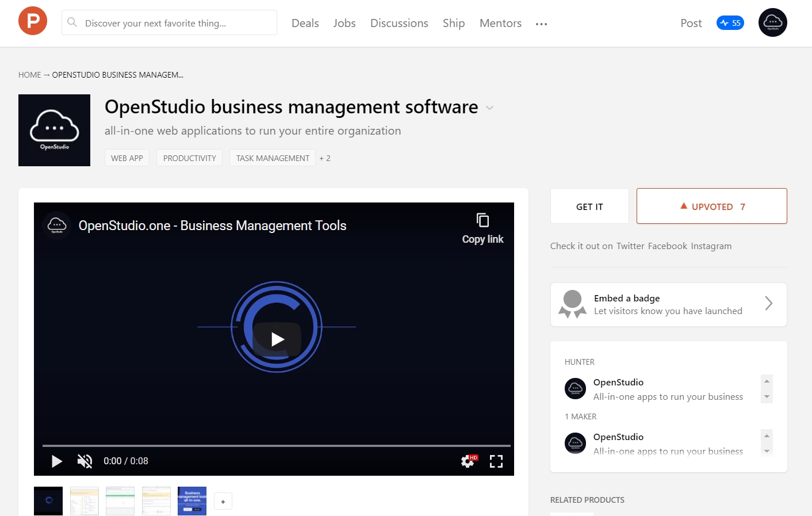This screenshot has width=812, height=516.
Task: Select the first dark video thumbnail
Action: point(48,501)
